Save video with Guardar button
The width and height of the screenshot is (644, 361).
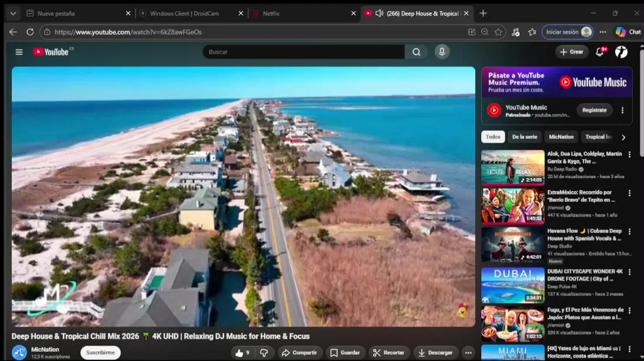point(345,352)
